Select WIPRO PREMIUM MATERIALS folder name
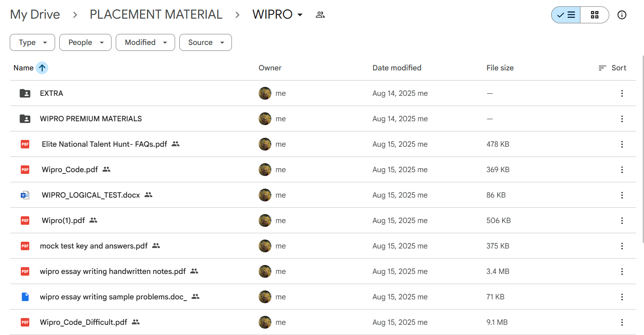 (x=91, y=119)
